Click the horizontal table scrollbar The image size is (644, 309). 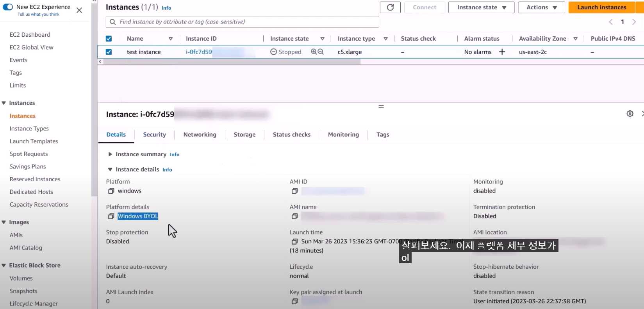(x=231, y=62)
